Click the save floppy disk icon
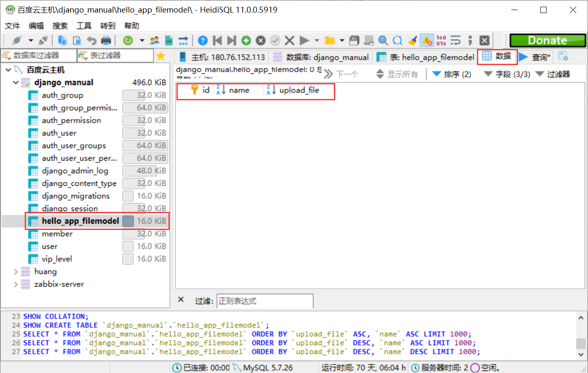The image size is (588, 373). coord(354,40)
